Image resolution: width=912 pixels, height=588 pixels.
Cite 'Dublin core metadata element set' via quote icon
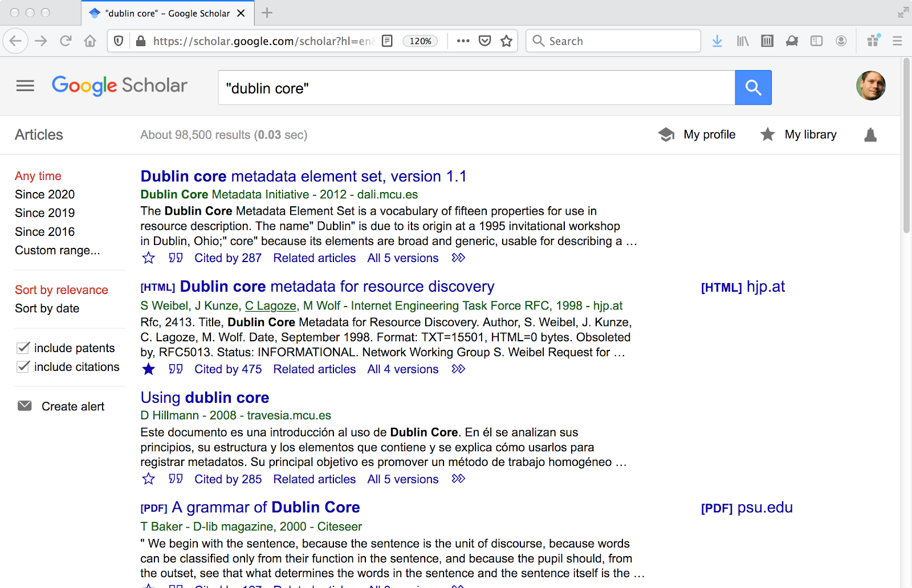click(x=176, y=258)
